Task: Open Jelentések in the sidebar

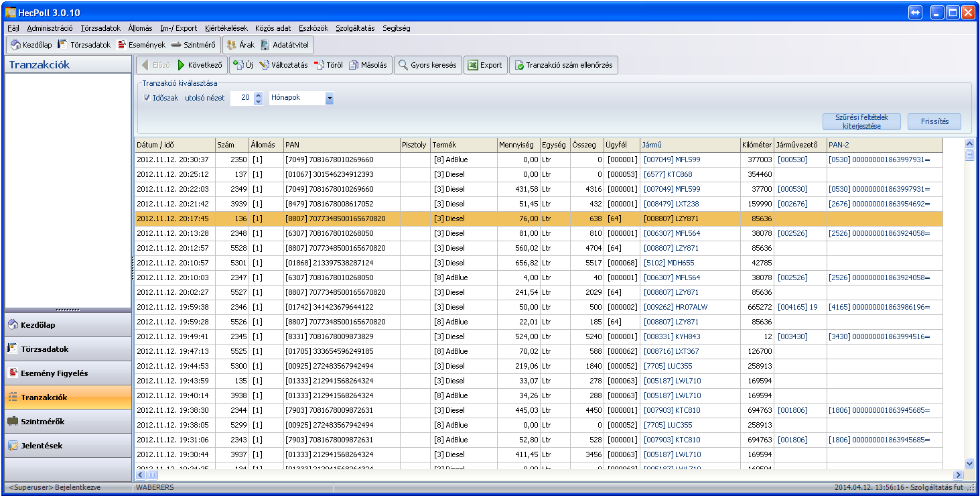Action: point(68,446)
